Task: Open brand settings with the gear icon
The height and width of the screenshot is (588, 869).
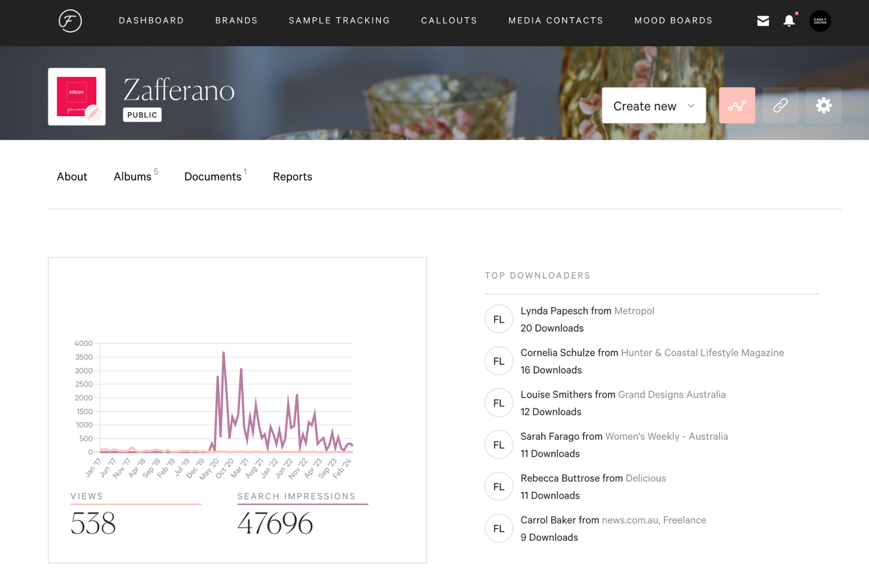Action: point(824,105)
